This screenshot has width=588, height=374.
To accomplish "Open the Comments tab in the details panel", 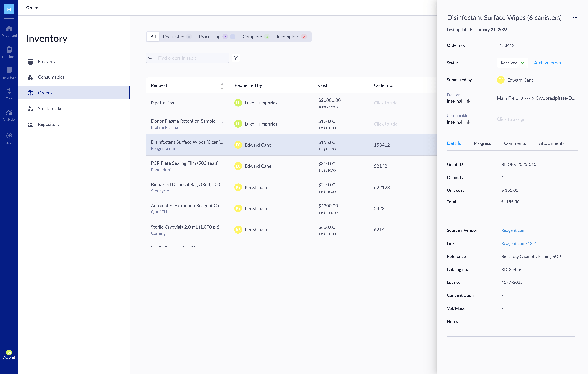I will pos(515,143).
